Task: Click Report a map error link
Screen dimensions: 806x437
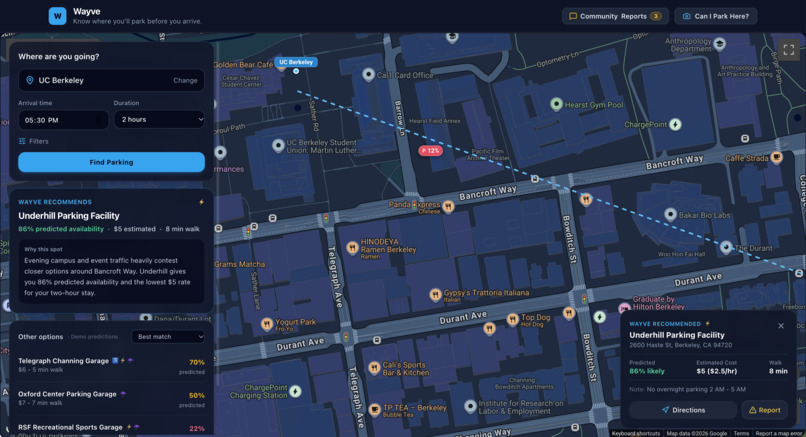Action: click(x=778, y=433)
